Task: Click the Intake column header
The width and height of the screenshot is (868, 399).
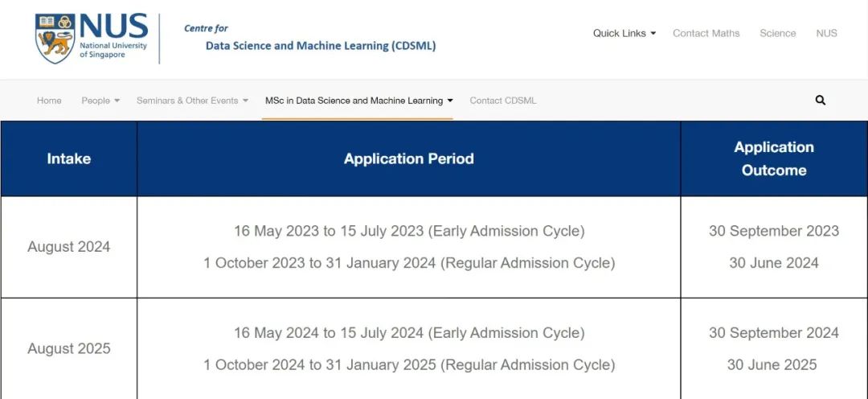Action: [68, 158]
